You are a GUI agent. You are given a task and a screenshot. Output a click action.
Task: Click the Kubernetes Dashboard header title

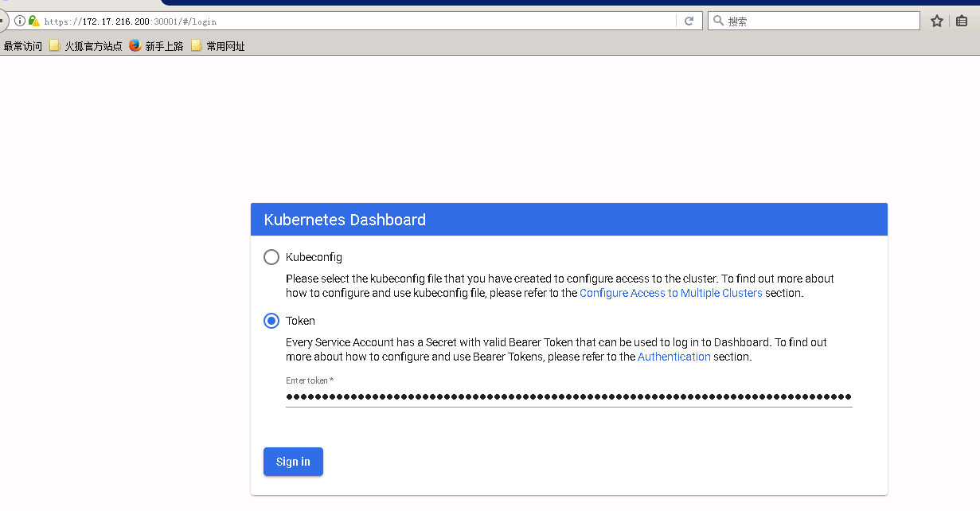pos(345,220)
